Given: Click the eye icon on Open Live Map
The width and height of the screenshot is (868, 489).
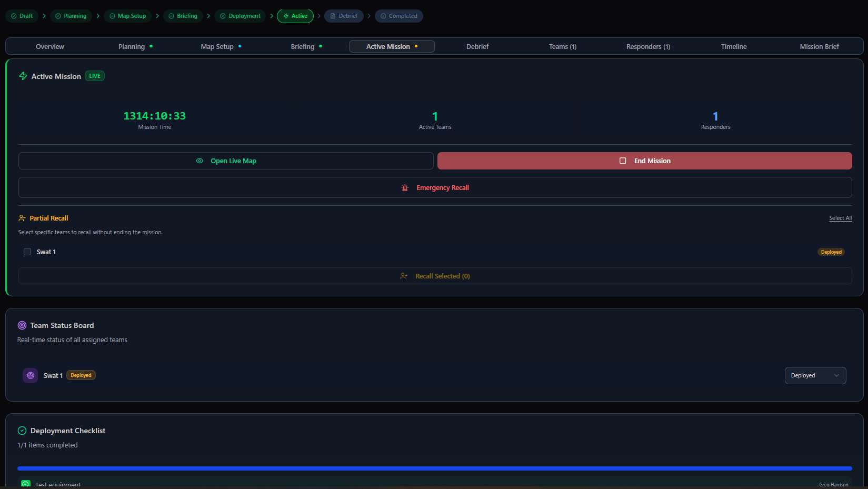Looking at the screenshot, I should click(199, 161).
